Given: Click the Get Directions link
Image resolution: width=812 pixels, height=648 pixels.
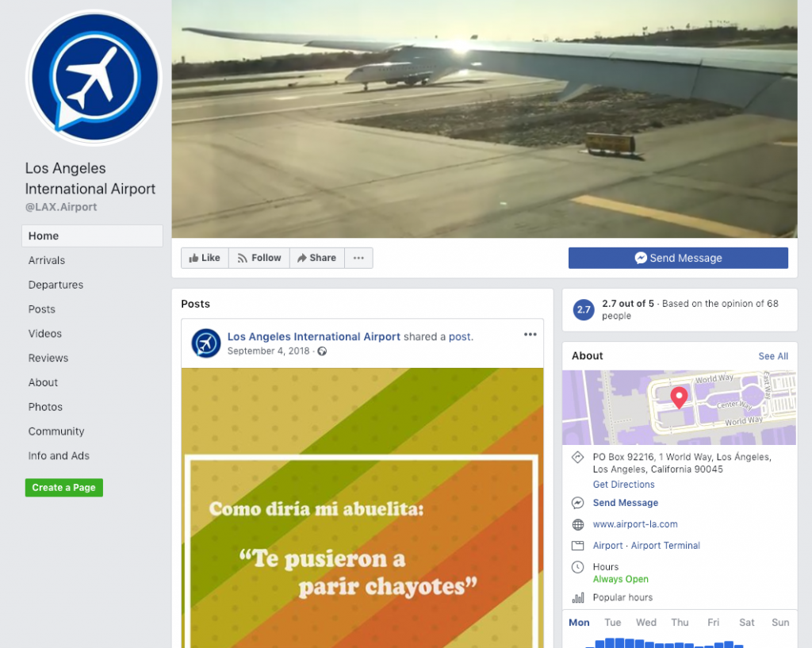Looking at the screenshot, I should click(623, 485).
